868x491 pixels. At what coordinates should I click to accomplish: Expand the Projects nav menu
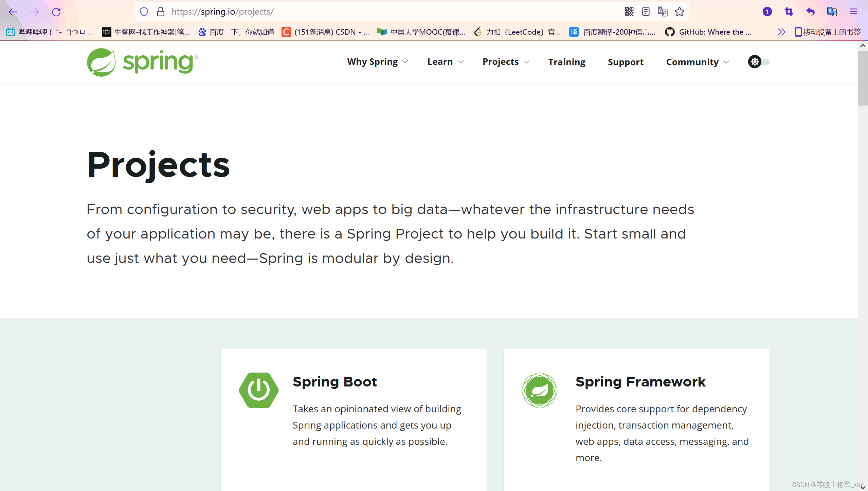[506, 62]
